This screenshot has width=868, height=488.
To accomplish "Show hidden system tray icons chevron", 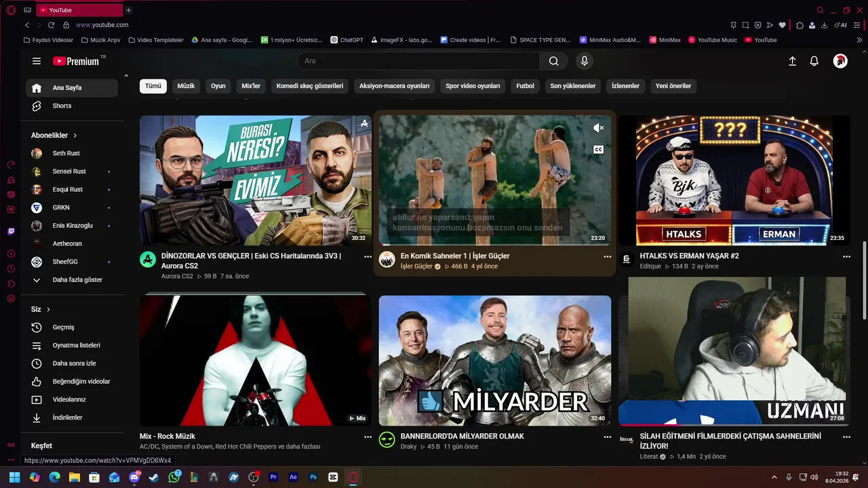I will click(774, 477).
